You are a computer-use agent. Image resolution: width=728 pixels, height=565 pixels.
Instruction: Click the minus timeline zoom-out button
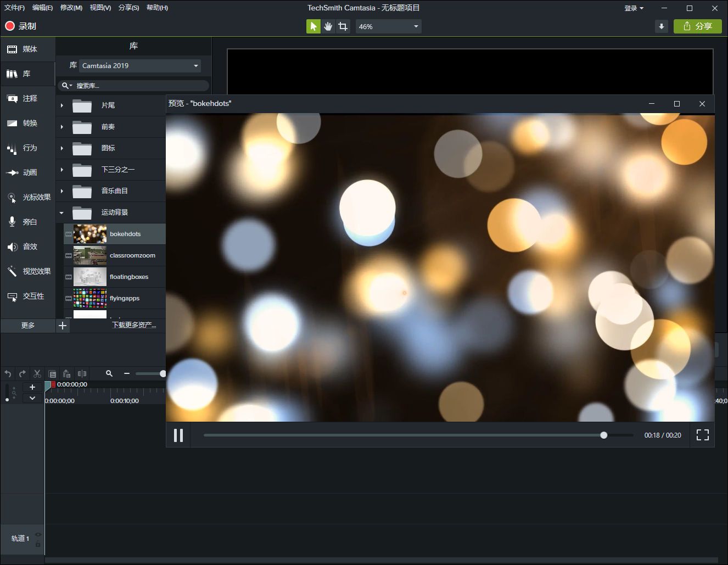click(x=127, y=373)
